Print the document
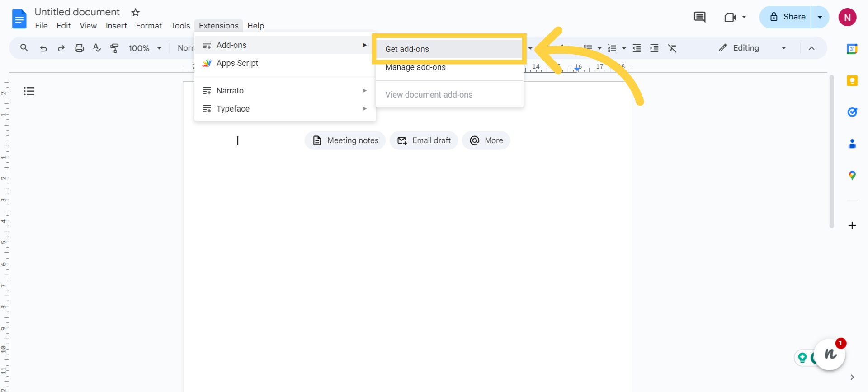Viewport: 868px width, 392px height. click(79, 48)
